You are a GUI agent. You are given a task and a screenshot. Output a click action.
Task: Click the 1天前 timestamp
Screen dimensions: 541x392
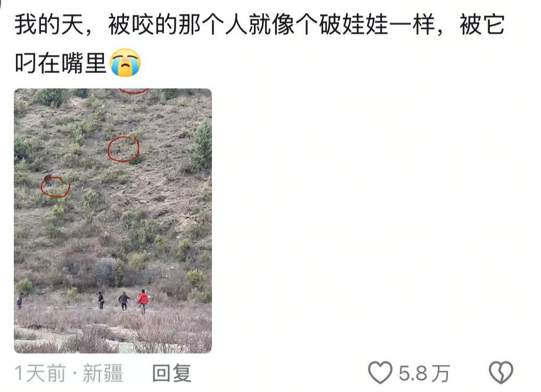(40, 373)
